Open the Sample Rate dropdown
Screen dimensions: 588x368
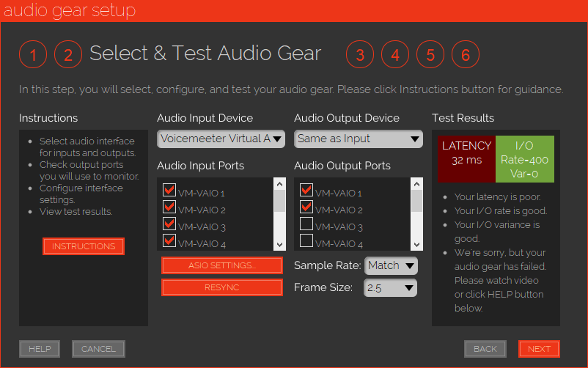391,265
